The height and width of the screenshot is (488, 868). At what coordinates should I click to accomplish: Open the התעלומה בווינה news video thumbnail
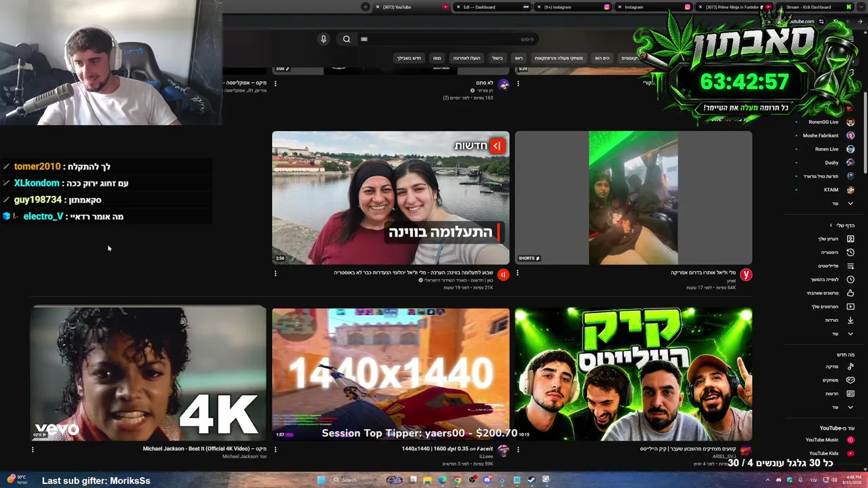(391, 198)
